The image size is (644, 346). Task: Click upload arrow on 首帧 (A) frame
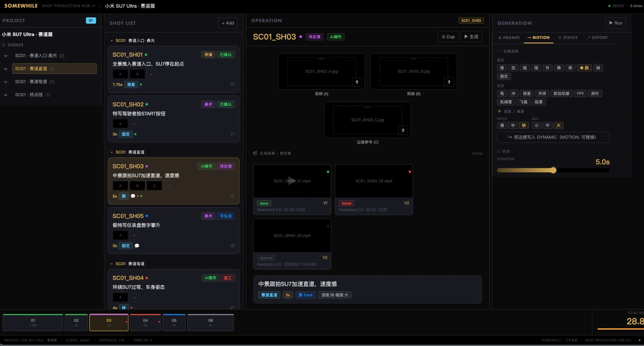click(x=357, y=82)
